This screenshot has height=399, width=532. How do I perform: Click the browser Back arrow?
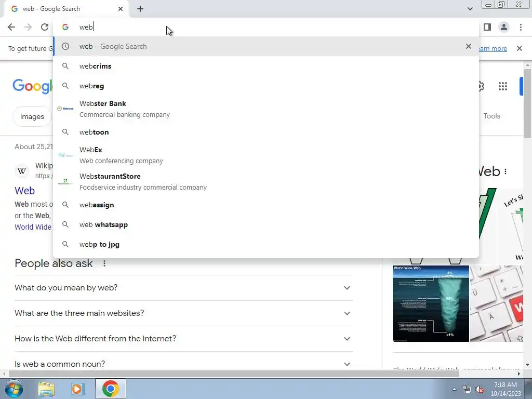click(11, 27)
